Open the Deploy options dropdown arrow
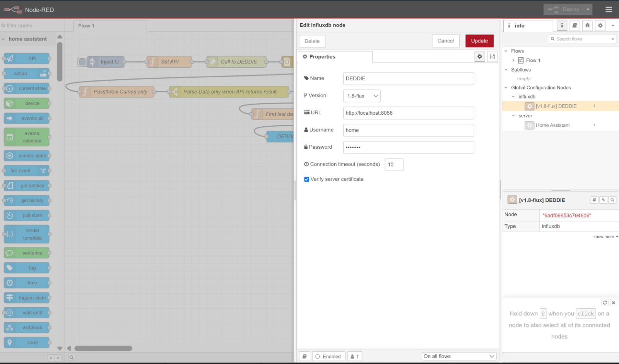Image resolution: width=619 pixels, height=364 pixels. coord(588,9)
